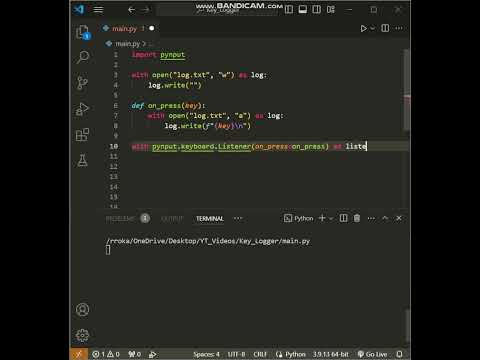Go back with the left arrow
Viewport: 480px width, 360px height.
tap(131, 10)
